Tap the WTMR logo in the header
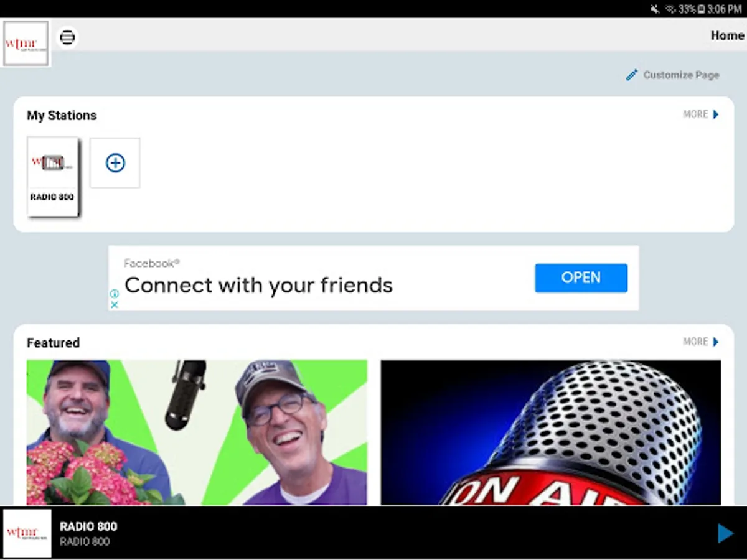Image resolution: width=747 pixels, height=560 pixels. [26, 44]
